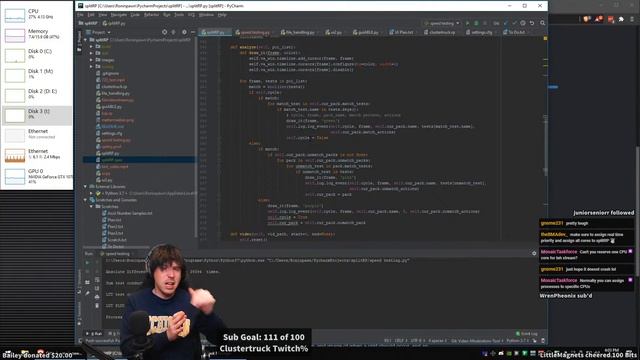Open the View menu
The image size is (640, 360).
pyautogui.click(x=102, y=15)
